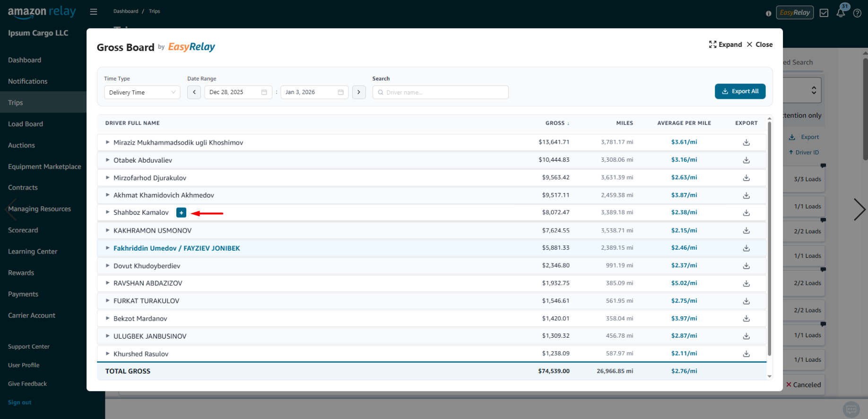Navigate to Payments in sidebar
The image size is (868, 419).
(23, 294)
